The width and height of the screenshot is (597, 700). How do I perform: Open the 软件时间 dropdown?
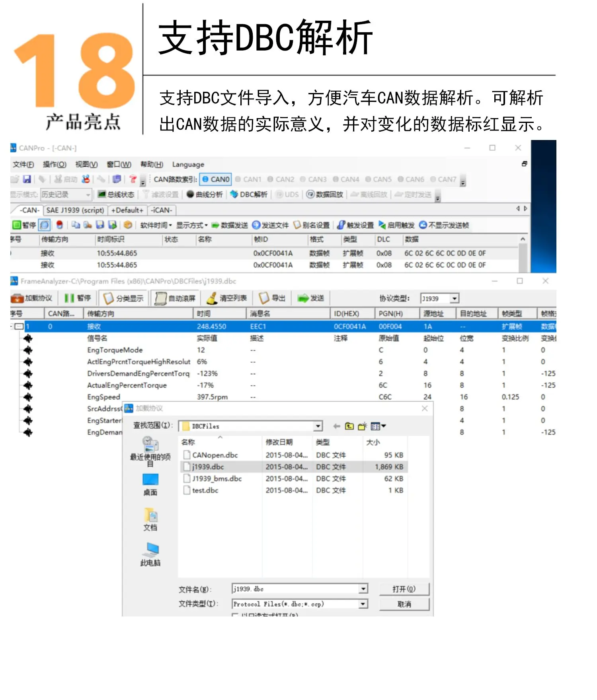tap(156, 225)
